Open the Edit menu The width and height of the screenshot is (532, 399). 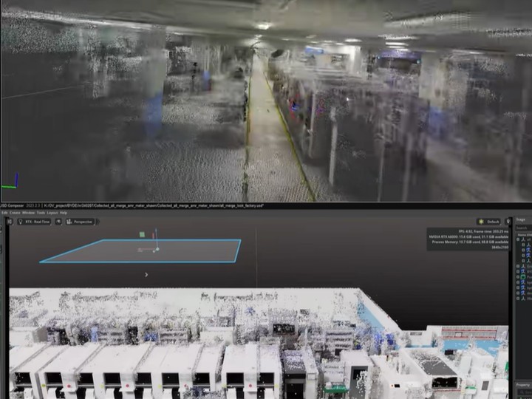click(x=4, y=213)
